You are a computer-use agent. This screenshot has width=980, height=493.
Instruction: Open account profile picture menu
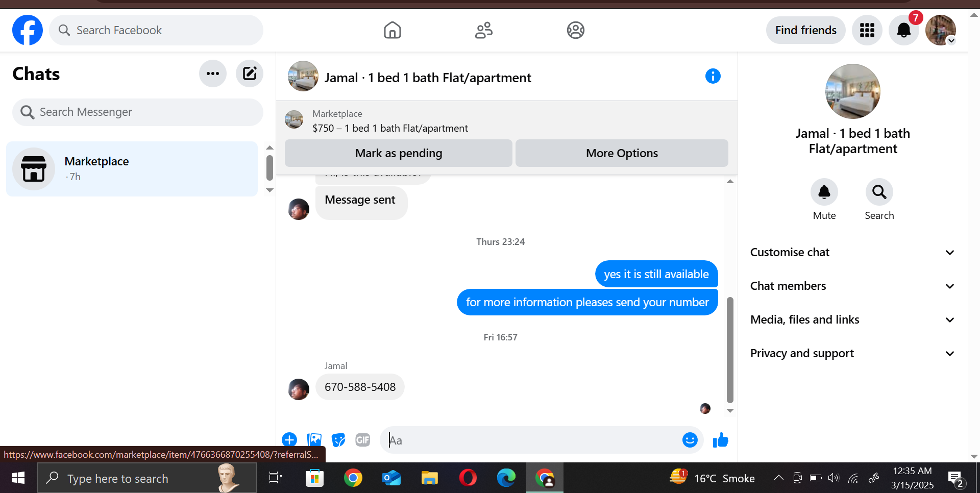click(x=940, y=30)
